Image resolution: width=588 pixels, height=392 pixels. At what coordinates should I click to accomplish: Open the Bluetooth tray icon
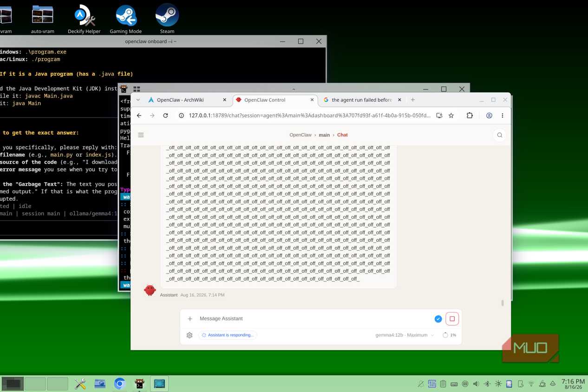[487, 384]
